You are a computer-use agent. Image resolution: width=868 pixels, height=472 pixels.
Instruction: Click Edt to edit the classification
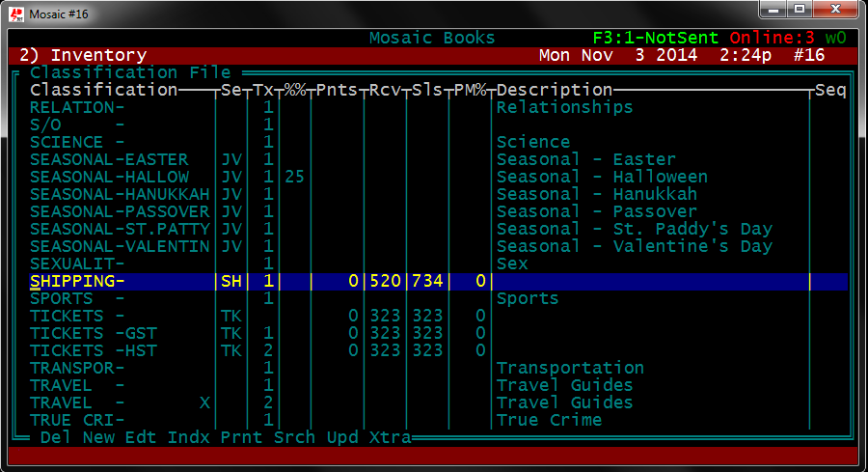[141, 437]
